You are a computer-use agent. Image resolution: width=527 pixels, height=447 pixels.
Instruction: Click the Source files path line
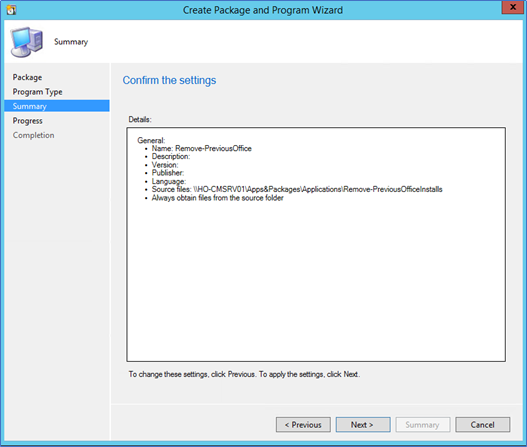point(297,190)
